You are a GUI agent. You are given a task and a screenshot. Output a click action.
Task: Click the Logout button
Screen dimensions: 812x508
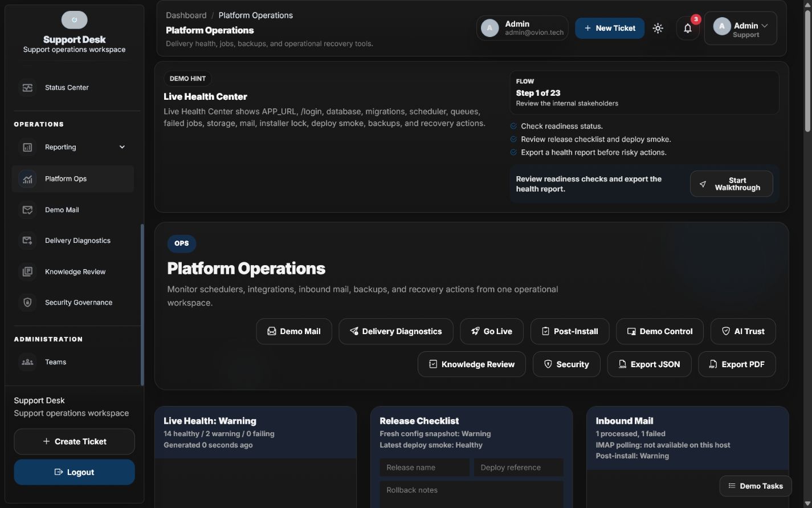point(75,472)
